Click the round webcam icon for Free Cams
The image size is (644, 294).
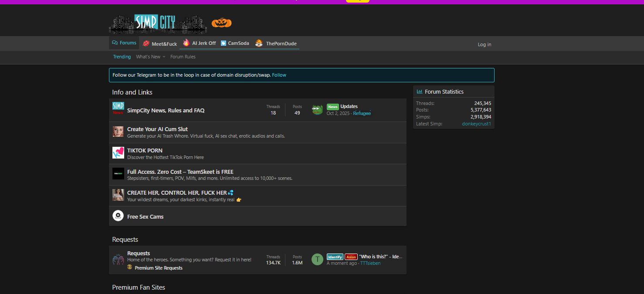coord(118,216)
